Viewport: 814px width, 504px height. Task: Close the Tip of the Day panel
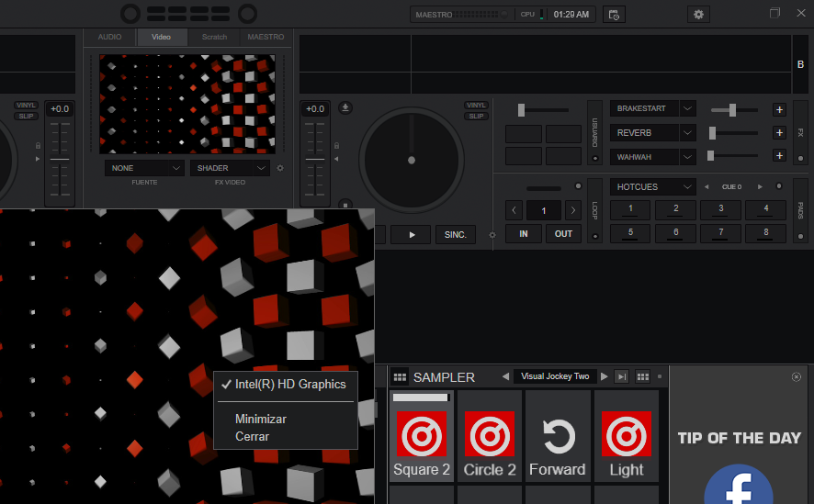click(797, 377)
